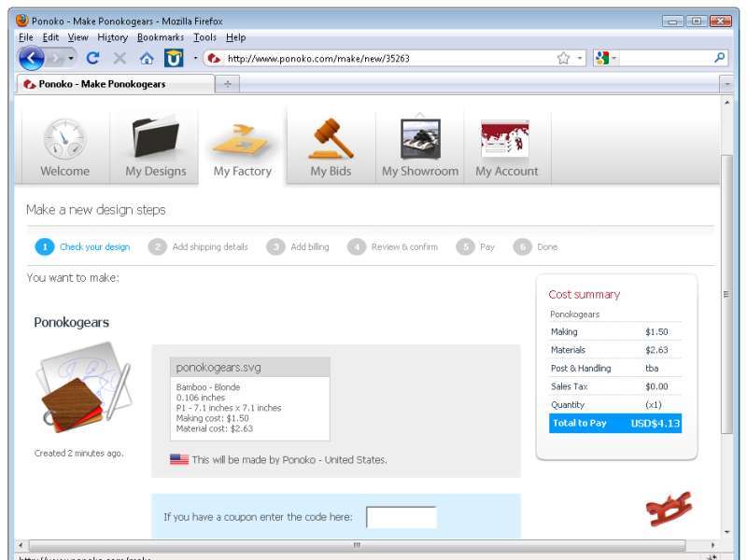The image size is (747, 560).
Task: Click the vertical scrollbar down arrow
Action: click(727, 532)
